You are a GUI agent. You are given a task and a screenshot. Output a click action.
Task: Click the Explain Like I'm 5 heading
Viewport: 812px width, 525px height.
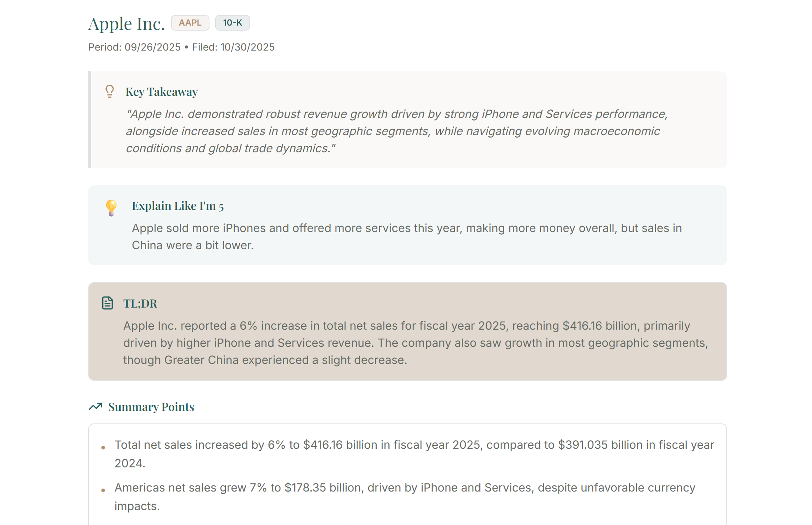coord(177,206)
